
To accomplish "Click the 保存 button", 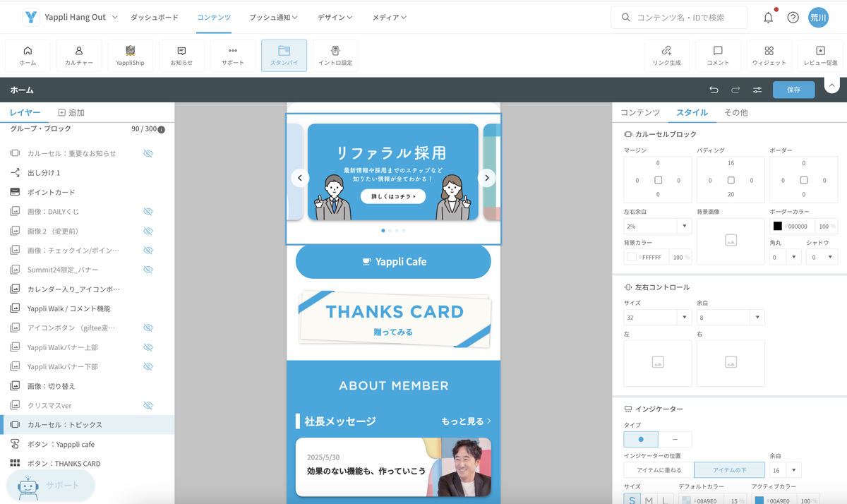I will (x=793, y=90).
